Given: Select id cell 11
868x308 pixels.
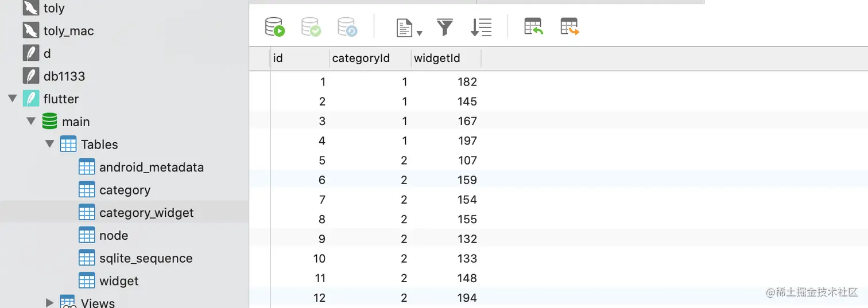Looking at the screenshot, I should [x=320, y=278].
